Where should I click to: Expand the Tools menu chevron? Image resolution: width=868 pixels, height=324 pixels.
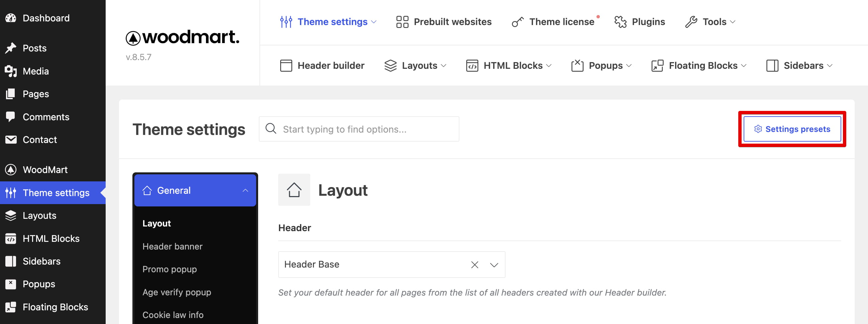(733, 22)
